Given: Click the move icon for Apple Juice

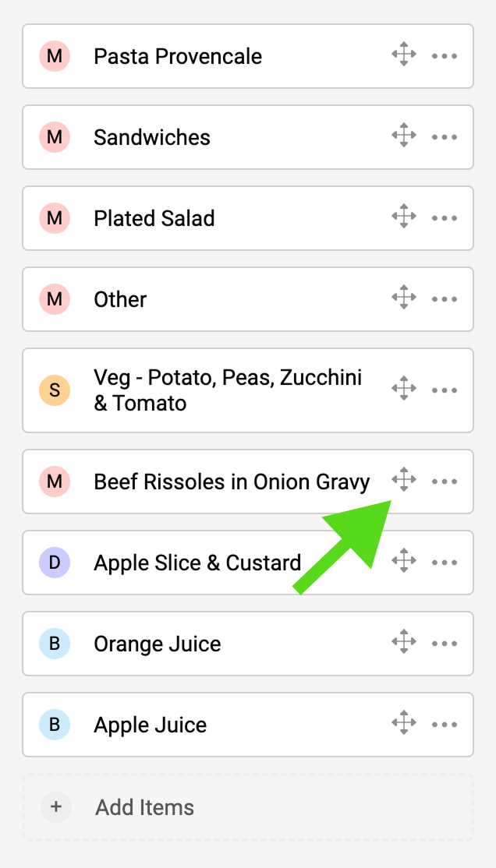Looking at the screenshot, I should tap(403, 724).
